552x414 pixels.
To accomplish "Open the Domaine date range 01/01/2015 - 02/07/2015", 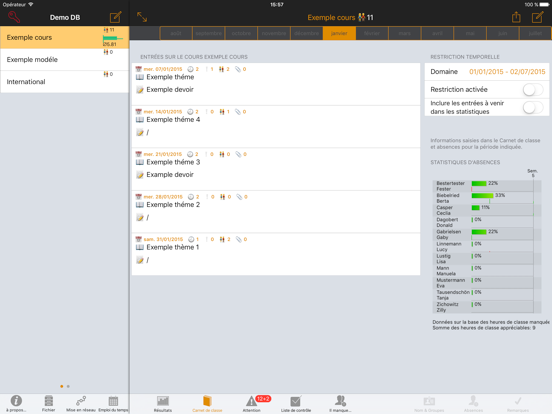I will tap(507, 72).
